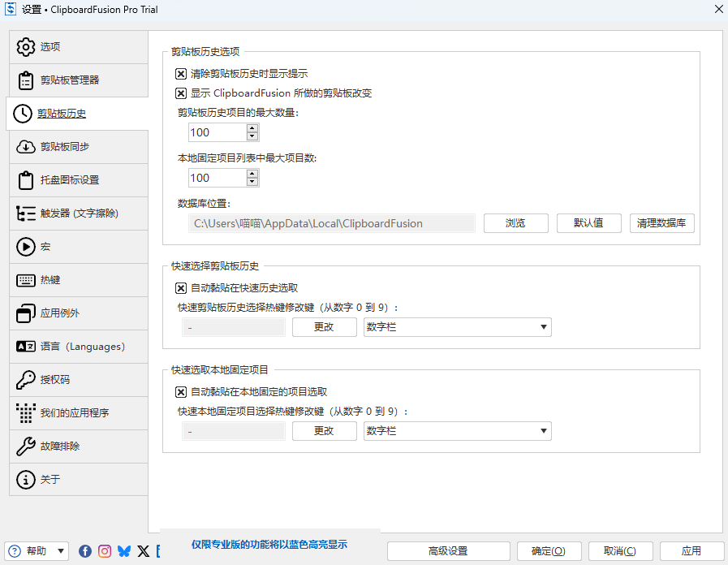
Task: Click 故障排除 wrench icon
Action: pyautogui.click(x=26, y=446)
